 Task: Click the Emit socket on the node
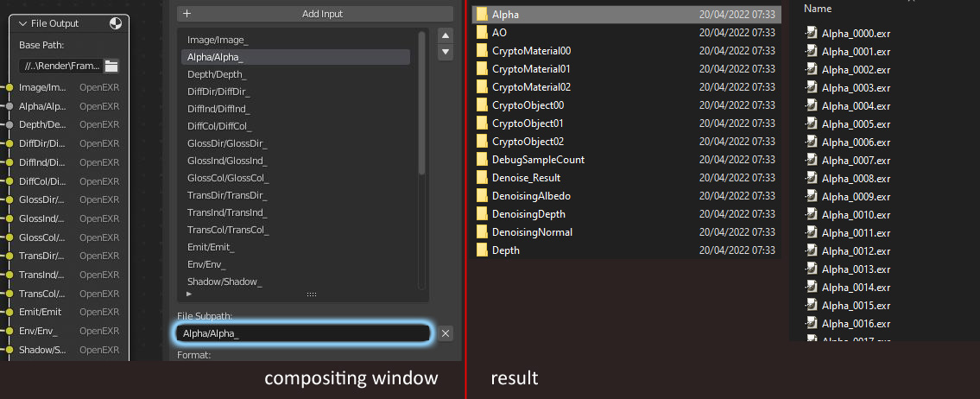tap(9, 312)
